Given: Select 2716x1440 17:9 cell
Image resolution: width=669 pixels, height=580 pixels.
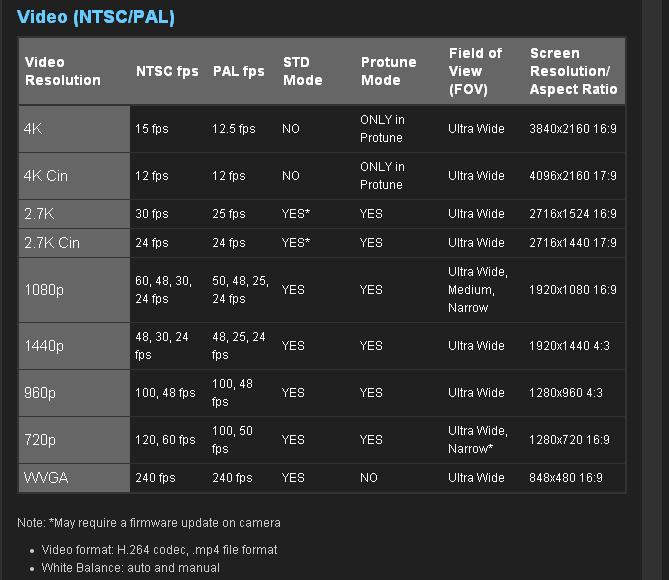Looking at the screenshot, I should click(x=573, y=243).
